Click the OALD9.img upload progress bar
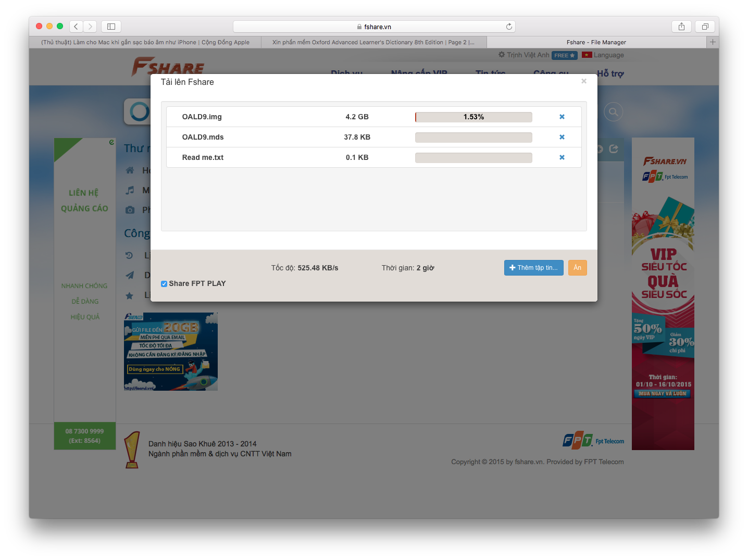The height and width of the screenshot is (560, 748). (x=473, y=117)
